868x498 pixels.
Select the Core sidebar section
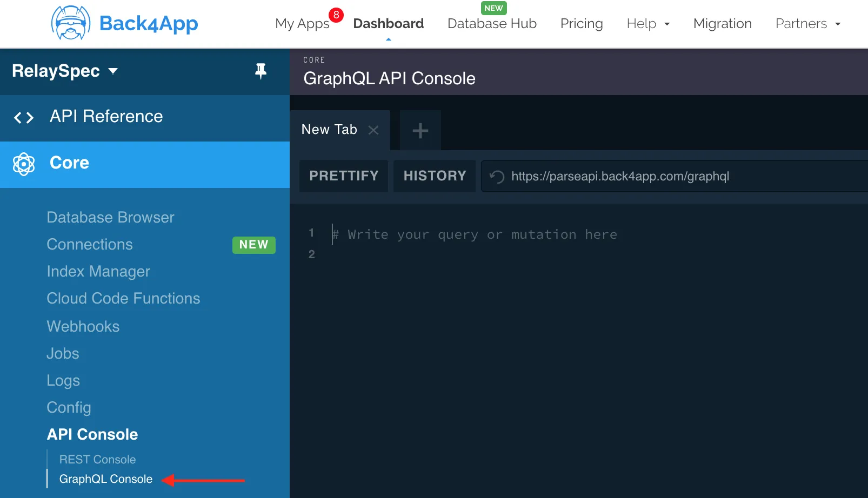[145, 165]
